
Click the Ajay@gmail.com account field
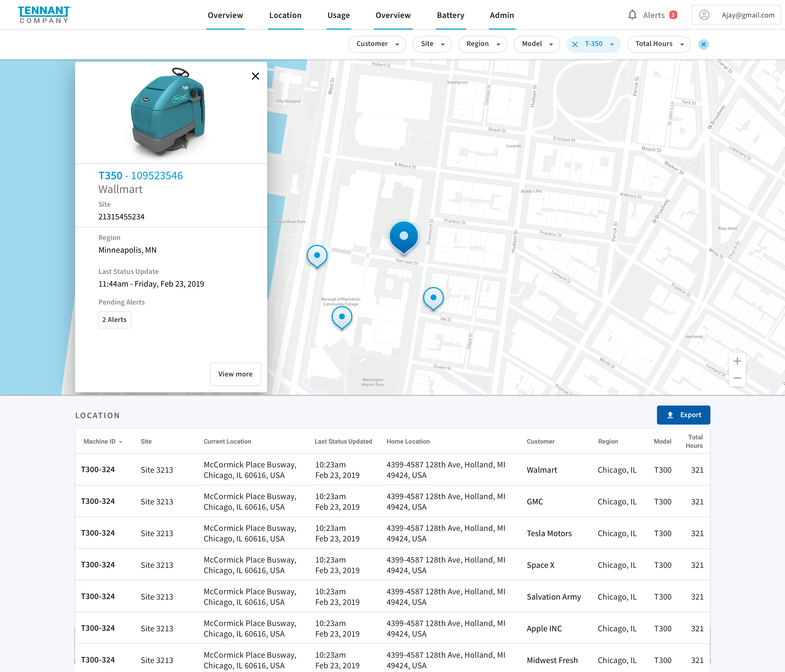click(x=736, y=15)
